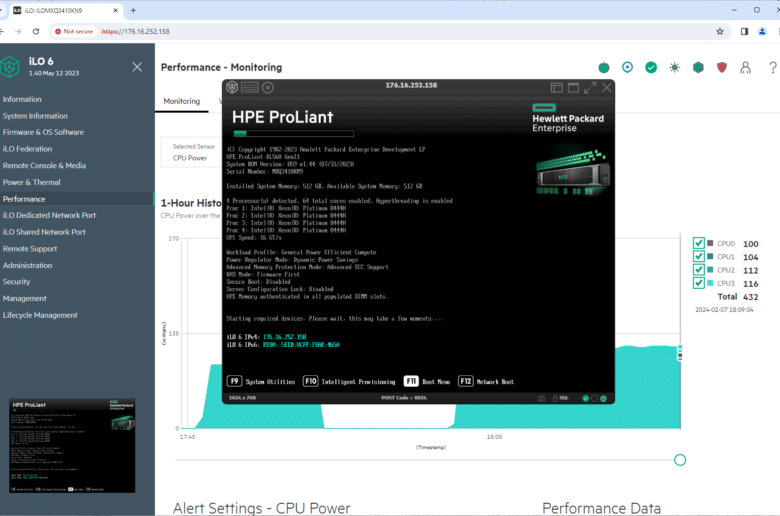Click the console UID circle indicator
This screenshot has height=516, width=780.
pyautogui.click(x=594, y=399)
